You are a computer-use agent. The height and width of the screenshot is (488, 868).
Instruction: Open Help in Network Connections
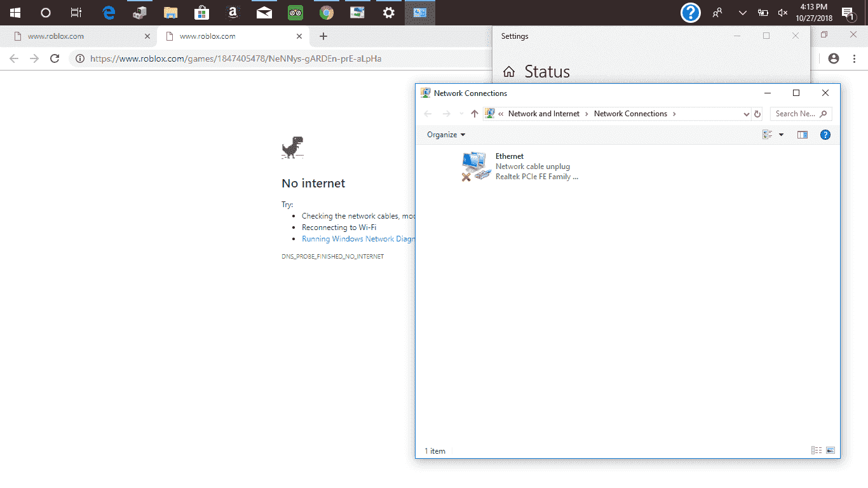[x=825, y=135]
